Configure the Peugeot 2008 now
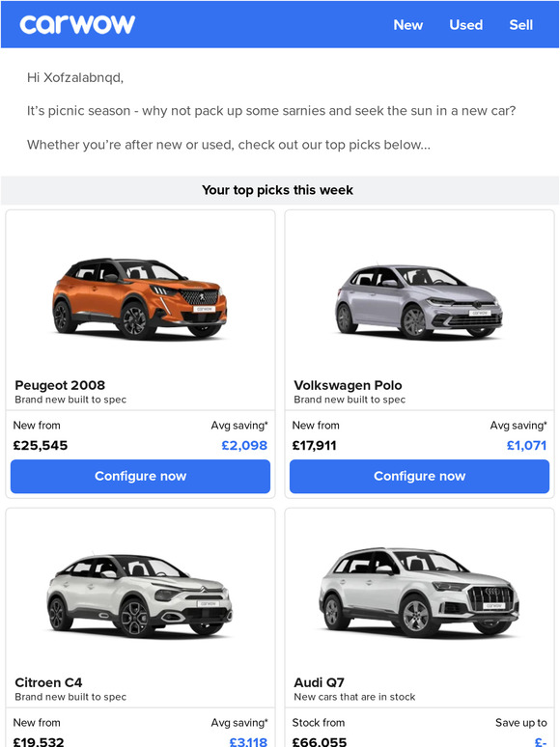 coord(140,476)
